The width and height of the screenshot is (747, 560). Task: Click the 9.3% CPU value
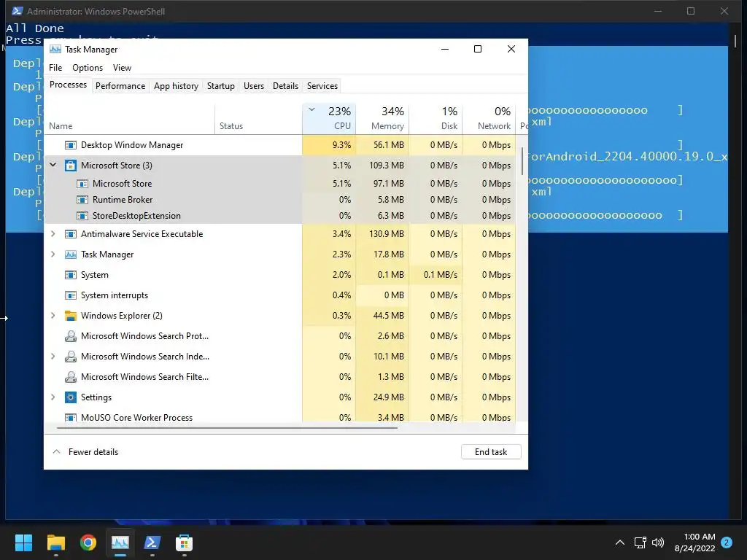pos(341,145)
